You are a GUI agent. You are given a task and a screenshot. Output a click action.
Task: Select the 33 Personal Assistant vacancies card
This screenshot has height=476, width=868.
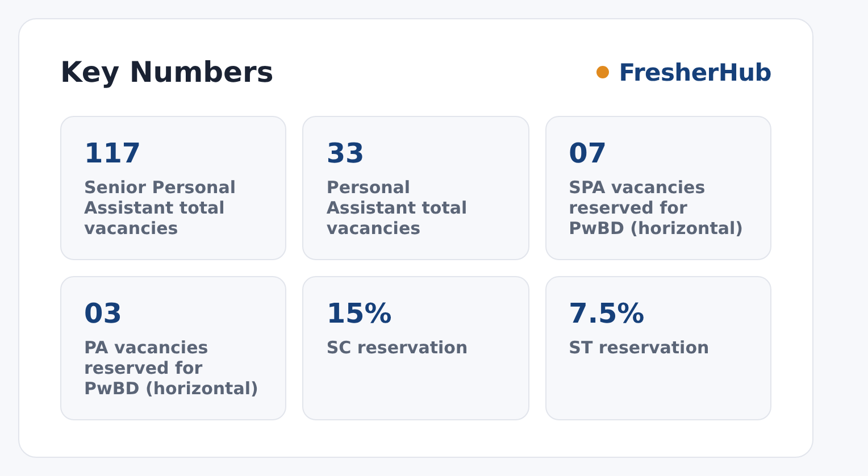pos(416,188)
